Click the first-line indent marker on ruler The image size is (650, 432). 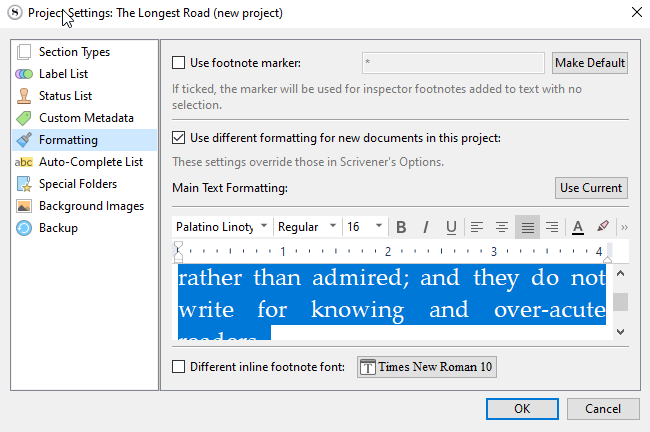point(178,245)
